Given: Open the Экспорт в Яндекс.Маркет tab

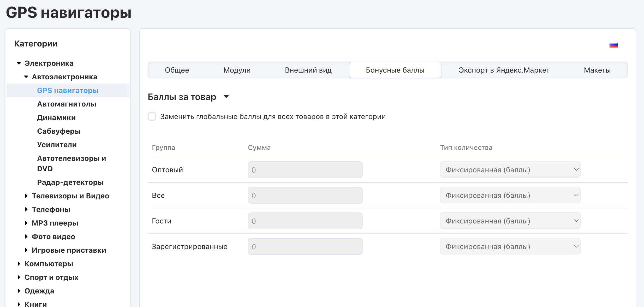Looking at the screenshot, I should [504, 70].
